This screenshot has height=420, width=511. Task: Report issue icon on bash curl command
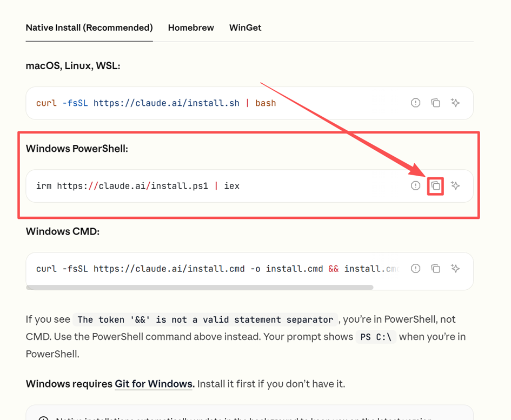(x=415, y=103)
